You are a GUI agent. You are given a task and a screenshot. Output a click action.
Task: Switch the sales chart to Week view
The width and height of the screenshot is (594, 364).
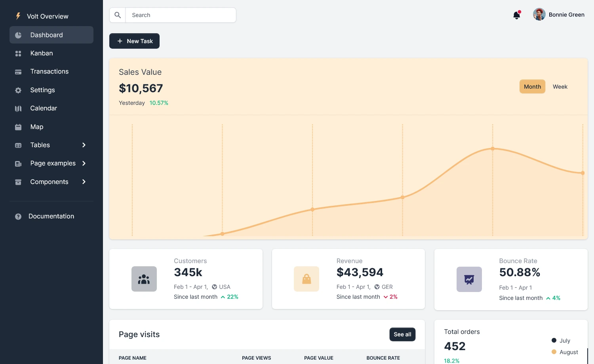pos(560,87)
